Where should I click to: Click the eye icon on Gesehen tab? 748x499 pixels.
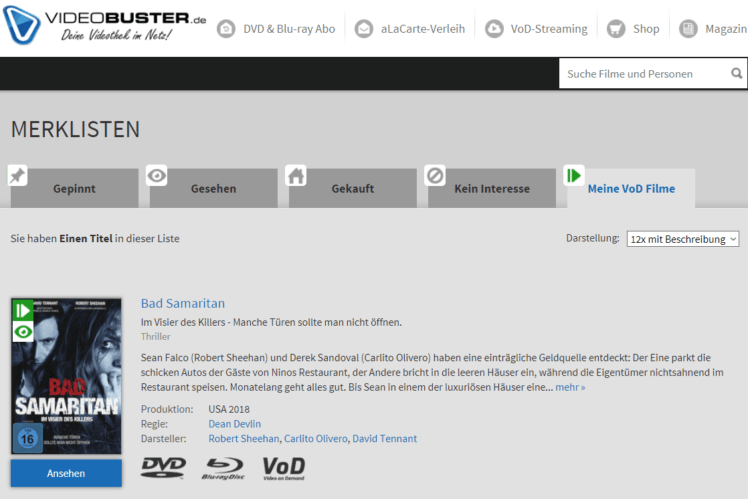pos(156,176)
